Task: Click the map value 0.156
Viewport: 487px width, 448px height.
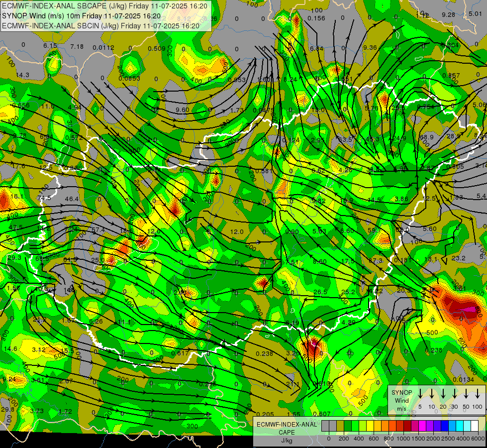Action: point(316,18)
